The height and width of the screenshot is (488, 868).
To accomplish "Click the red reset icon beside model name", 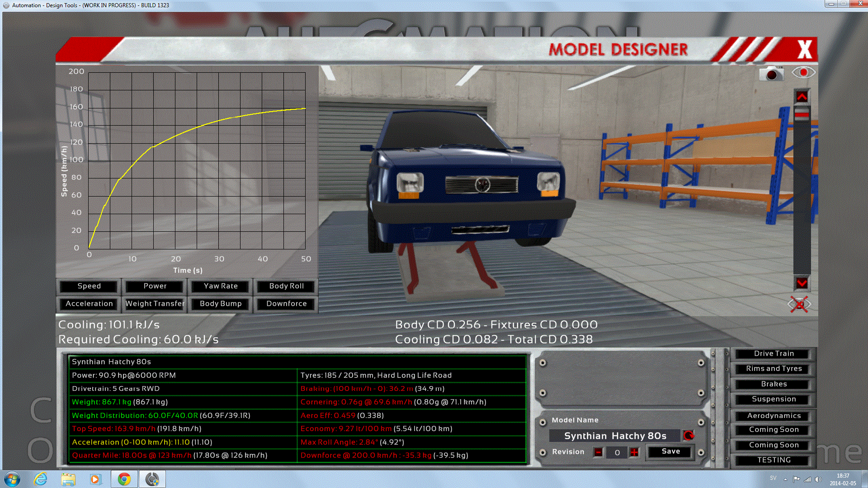I will tap(689, 436).
